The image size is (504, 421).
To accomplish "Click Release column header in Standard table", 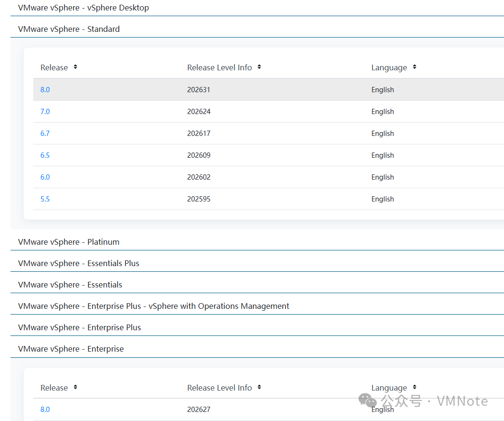I will click(x=54, y=67).
